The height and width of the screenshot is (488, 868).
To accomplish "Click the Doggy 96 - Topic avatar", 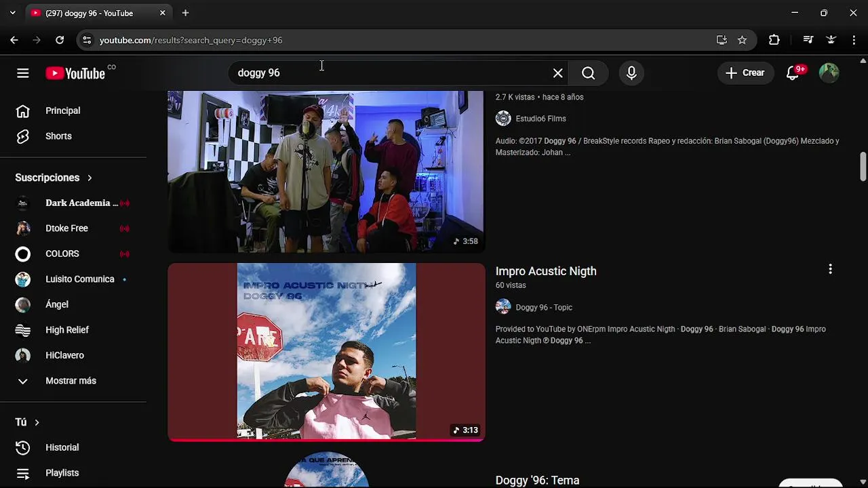I will tap(503, 307).
